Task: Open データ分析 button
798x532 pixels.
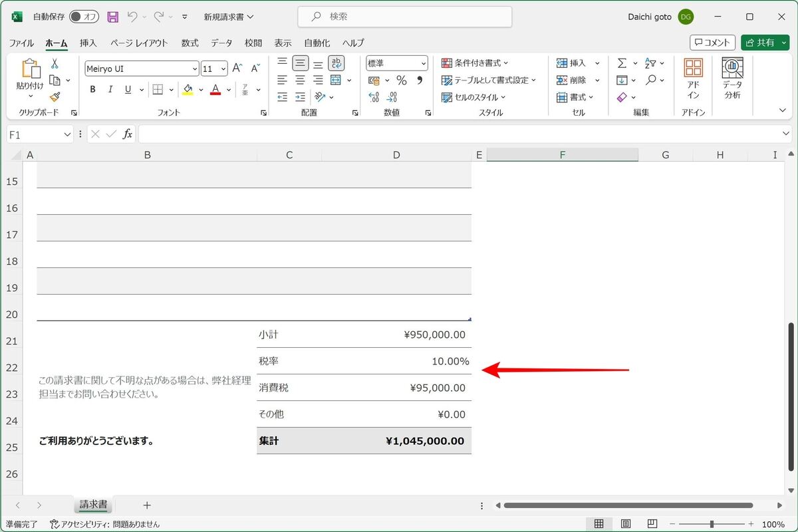Action: 732,79
